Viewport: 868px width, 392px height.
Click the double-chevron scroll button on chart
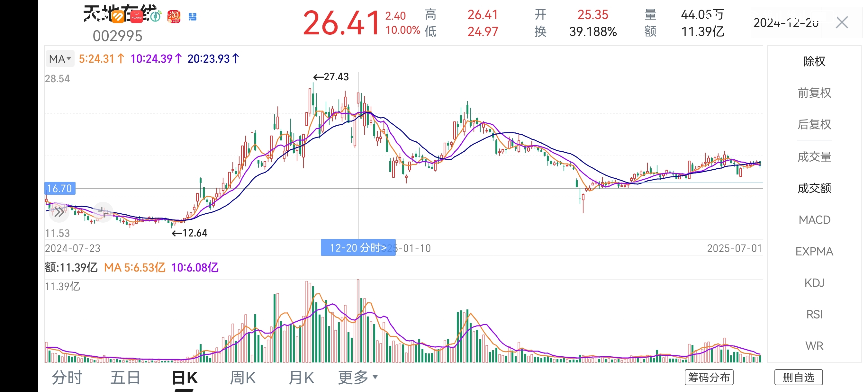[x=59, y=212]
